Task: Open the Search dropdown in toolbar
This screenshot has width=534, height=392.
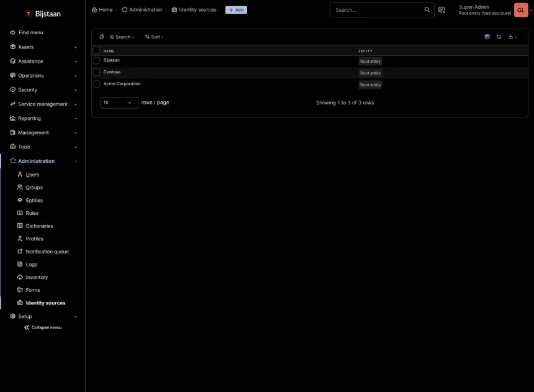Action: [122, 37]
